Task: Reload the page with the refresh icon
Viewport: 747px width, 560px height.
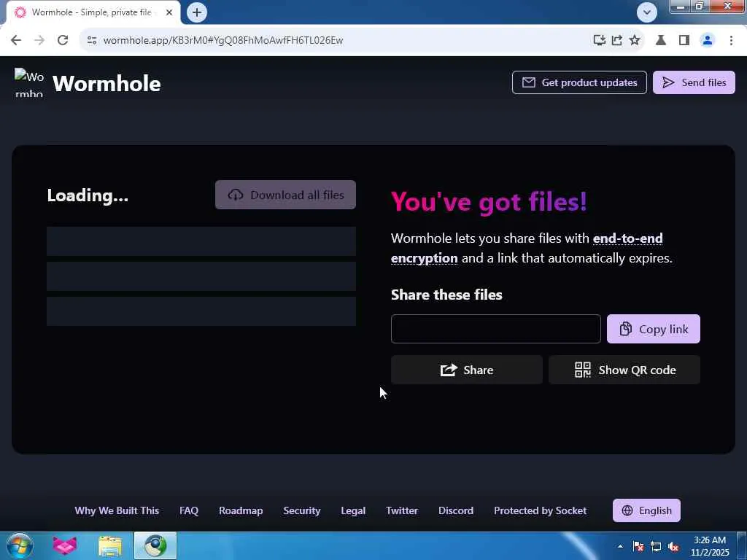Action: pos(63,41)
